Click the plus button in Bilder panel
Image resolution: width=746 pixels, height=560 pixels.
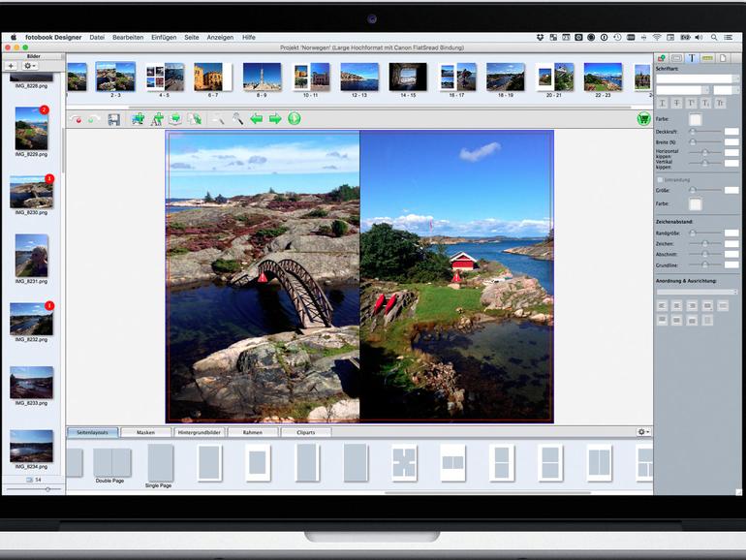11,66
